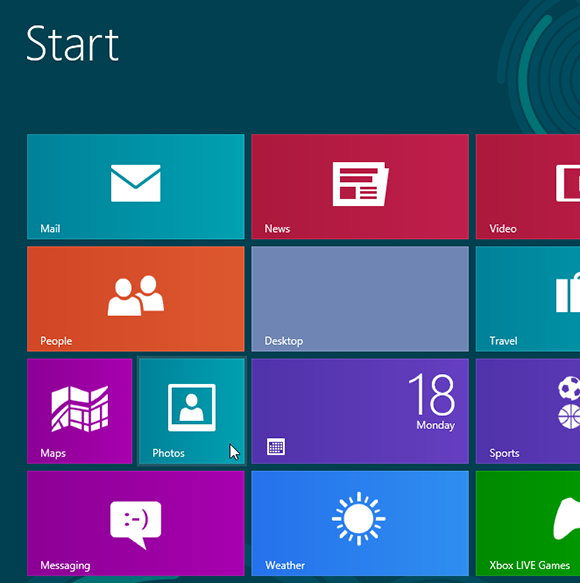Open the Weather tile
The width and height of the screenshot is (580, 583).
[x=360, y=524]
